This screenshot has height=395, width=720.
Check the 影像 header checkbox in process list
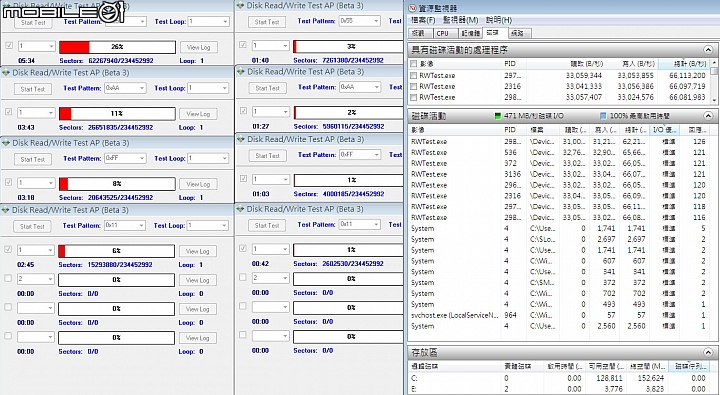[x=413, y=64]
